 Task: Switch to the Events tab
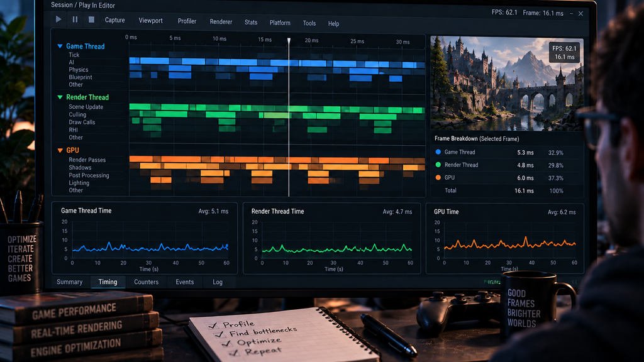(x=184, y=282)
